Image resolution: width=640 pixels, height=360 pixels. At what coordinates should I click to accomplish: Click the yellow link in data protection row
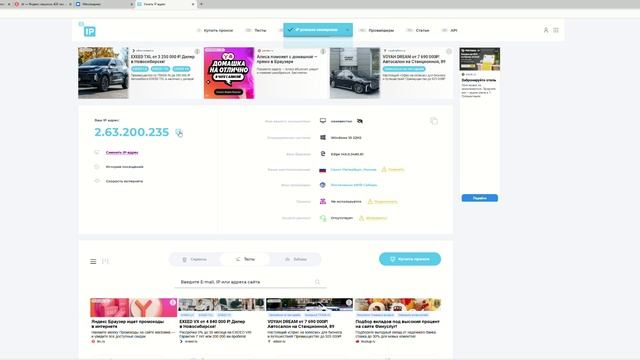[x=376, y=218]
